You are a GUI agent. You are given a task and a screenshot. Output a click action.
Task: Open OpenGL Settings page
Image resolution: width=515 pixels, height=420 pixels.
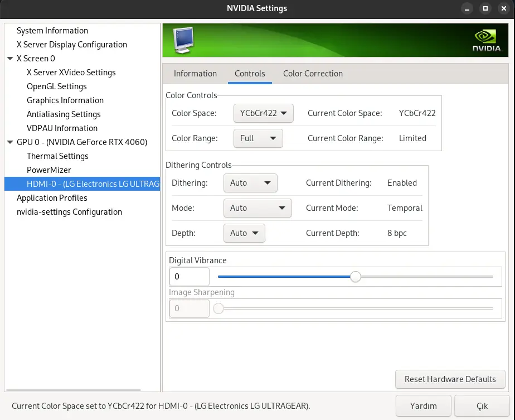pos(57,86)
